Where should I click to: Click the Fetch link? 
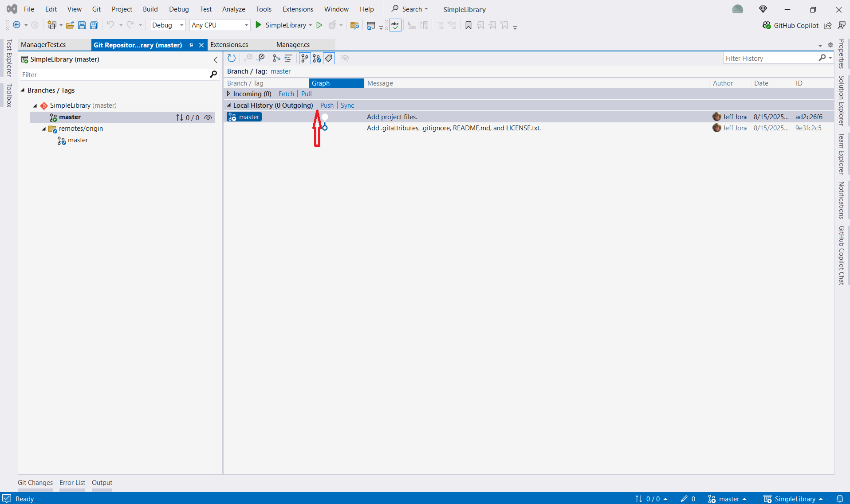(x=286, y=94)
